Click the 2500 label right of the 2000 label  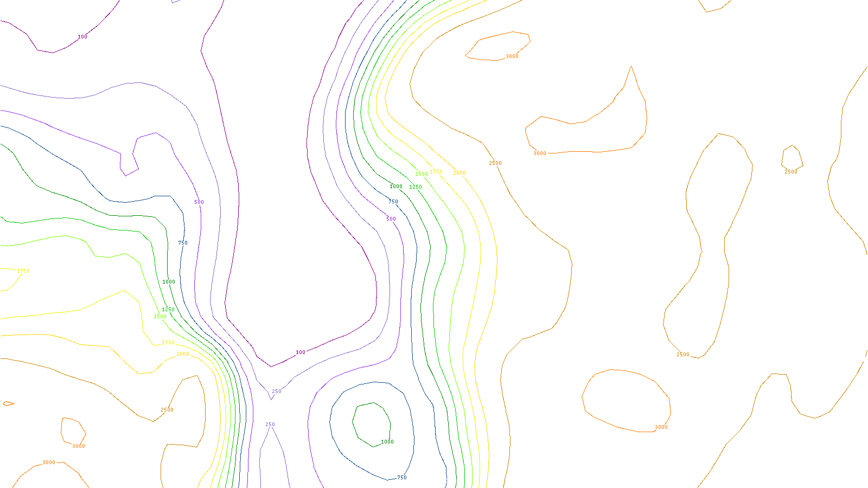click(x=495, y=163)
